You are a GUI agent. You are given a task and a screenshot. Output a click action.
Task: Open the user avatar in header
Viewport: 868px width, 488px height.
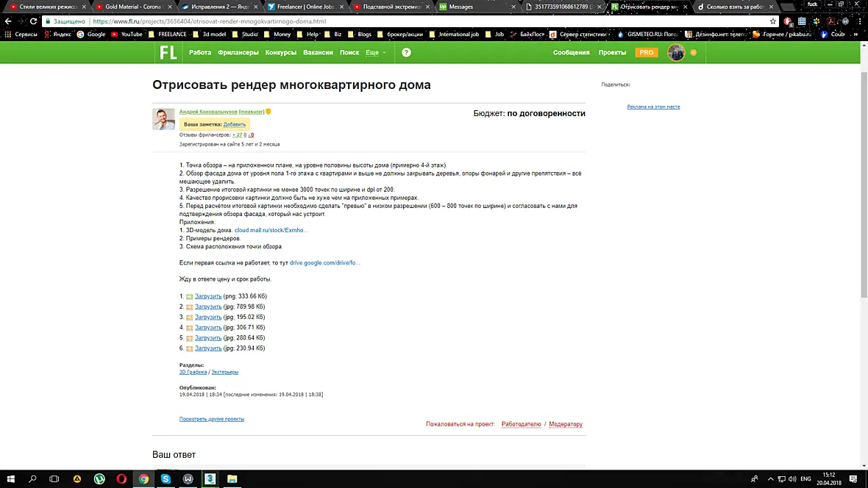pos(676,53)
